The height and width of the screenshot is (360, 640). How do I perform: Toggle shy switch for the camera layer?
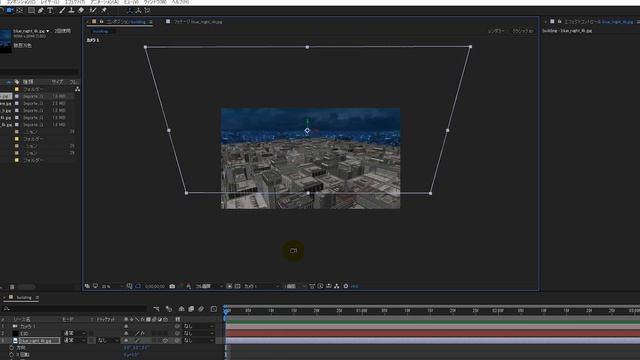click(126, 326)
